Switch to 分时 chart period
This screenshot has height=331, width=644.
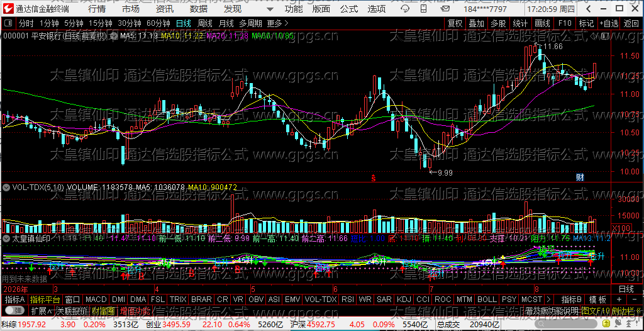[x=26, y=23]
